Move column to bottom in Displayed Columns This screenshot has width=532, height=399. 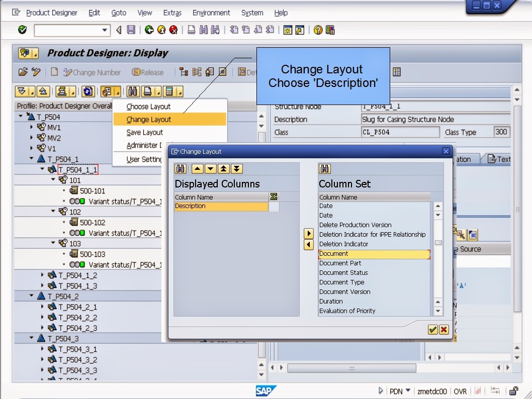pyautogui.click(x=237, y=169)
